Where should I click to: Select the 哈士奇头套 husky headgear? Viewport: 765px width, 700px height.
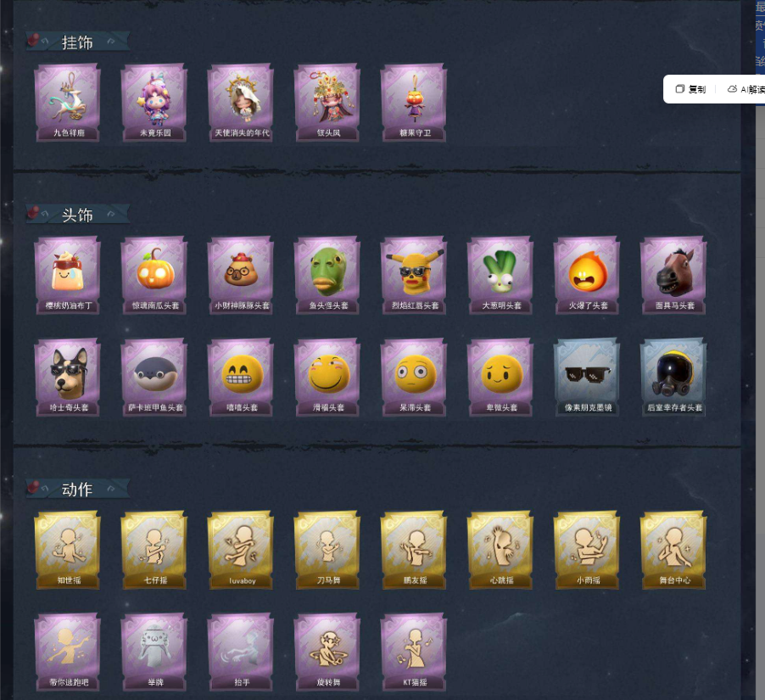(x=68, y=378)
